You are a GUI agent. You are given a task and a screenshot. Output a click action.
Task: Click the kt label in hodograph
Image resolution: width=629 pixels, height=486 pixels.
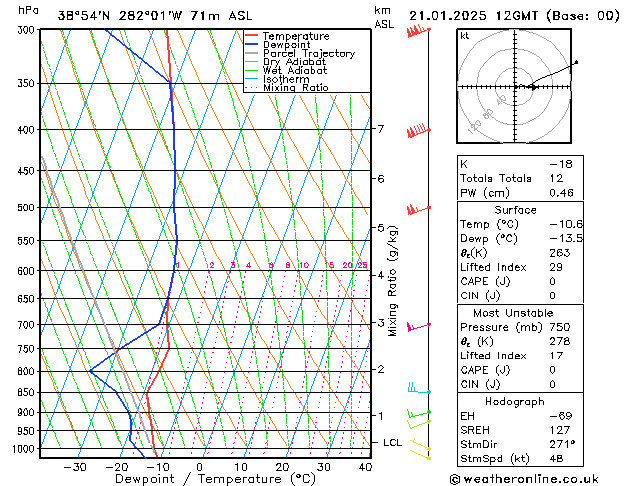[465, 36]
